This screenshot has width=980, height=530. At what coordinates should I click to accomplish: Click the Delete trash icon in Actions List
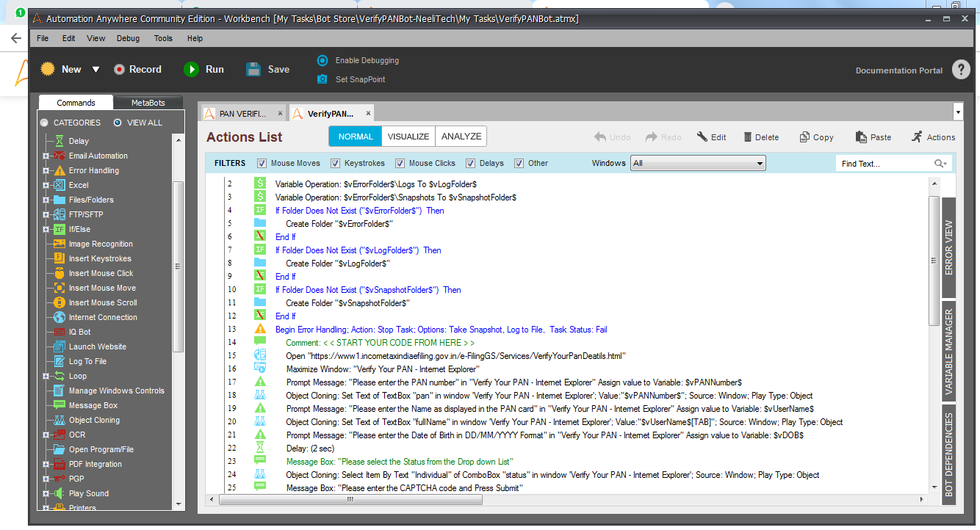[748, 137]
